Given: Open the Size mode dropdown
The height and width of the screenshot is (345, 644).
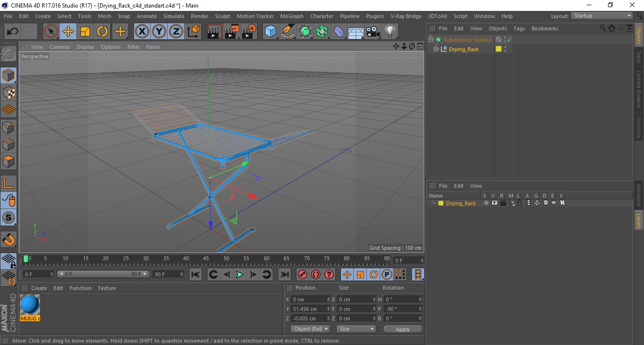Looking at the screenshot, I should [x=356, y=329].
